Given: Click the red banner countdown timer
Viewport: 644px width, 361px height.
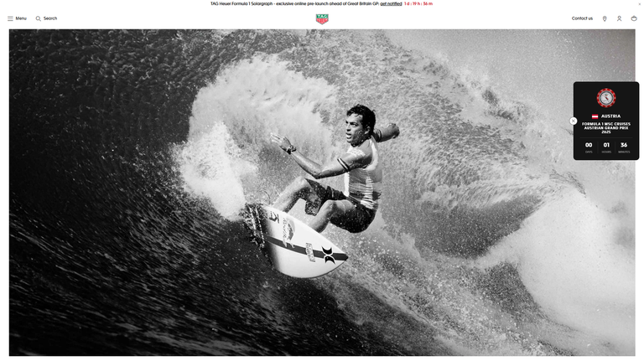Looking at the screenshot, I should coord(418,3).
